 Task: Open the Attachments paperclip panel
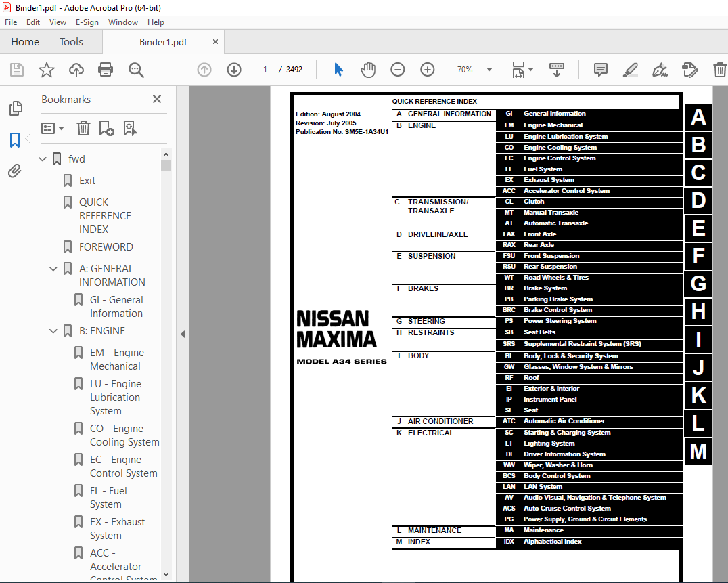coord(15,171)
